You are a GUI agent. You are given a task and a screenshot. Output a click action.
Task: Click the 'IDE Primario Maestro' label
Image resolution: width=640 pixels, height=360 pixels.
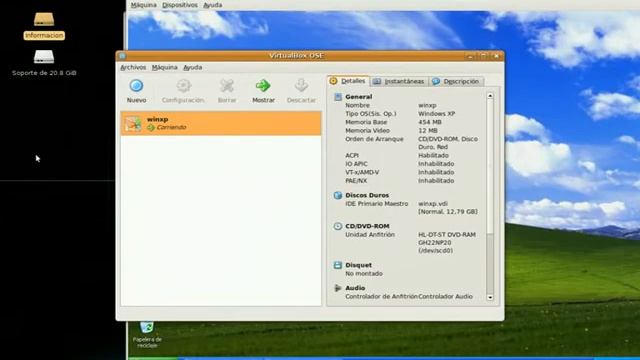pyautogui.click(x=377, y=203)
